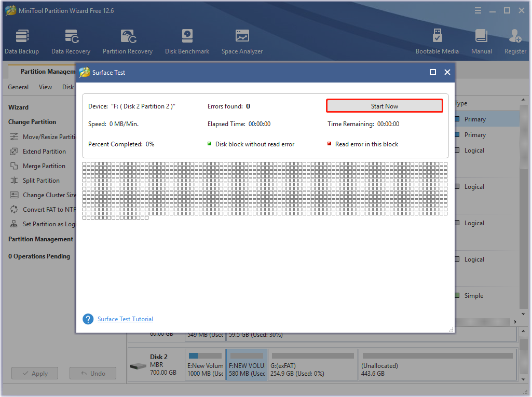Viewport: 532px width, 397px height.
Task: Open the Data Backup tool
Action: coord(22,42)
